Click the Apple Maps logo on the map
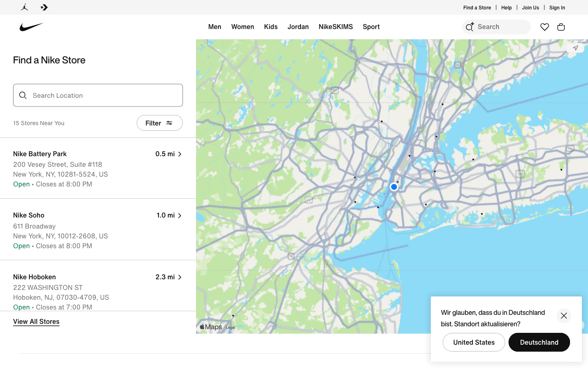Image resolution: width=588 pixels, height=368 pixels. (211, 327)
